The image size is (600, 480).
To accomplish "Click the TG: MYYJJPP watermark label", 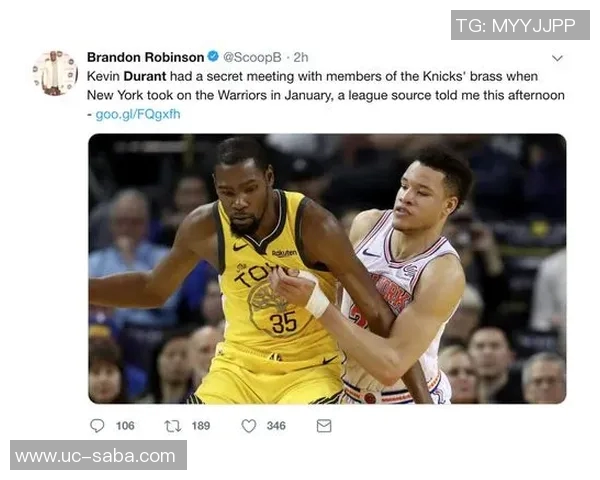I will pos(520,25).
